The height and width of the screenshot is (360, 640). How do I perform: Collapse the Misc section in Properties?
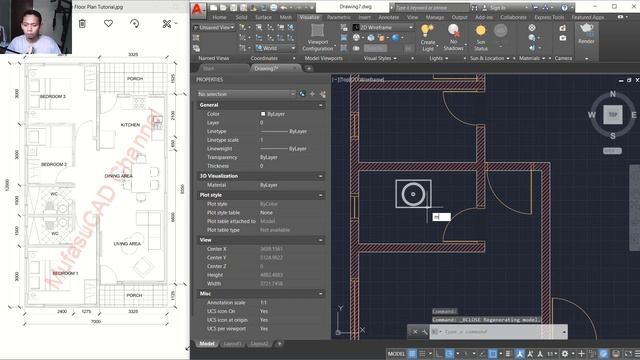pos(320,294)
